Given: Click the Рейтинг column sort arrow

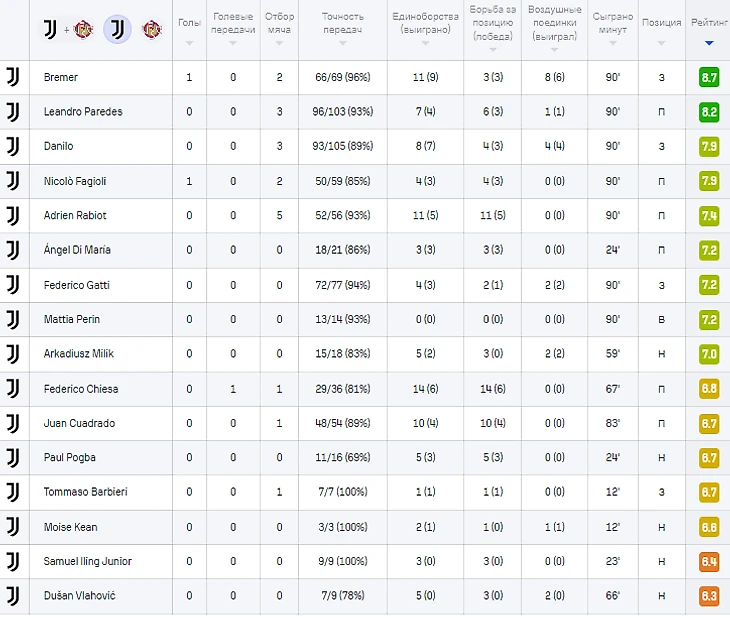Looking at the screenshot, I should pos(709,43).
